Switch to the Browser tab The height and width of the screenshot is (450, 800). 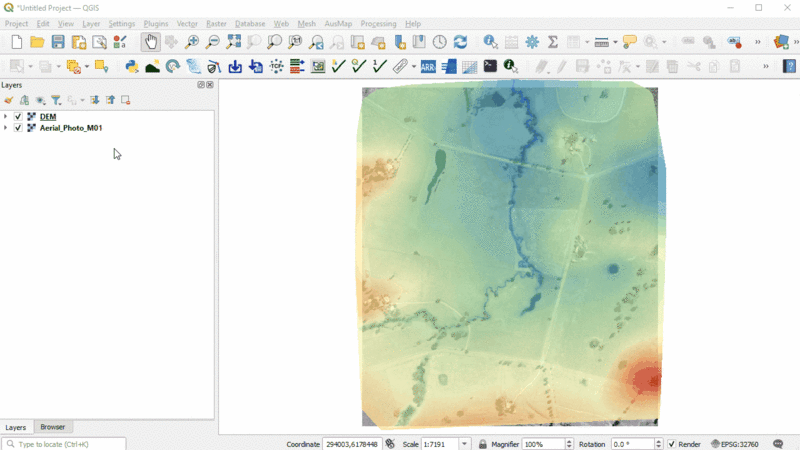coord(52,427)
